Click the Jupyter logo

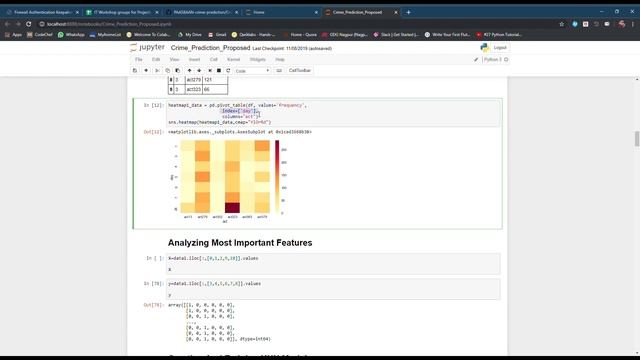click(x=147, y=47)
